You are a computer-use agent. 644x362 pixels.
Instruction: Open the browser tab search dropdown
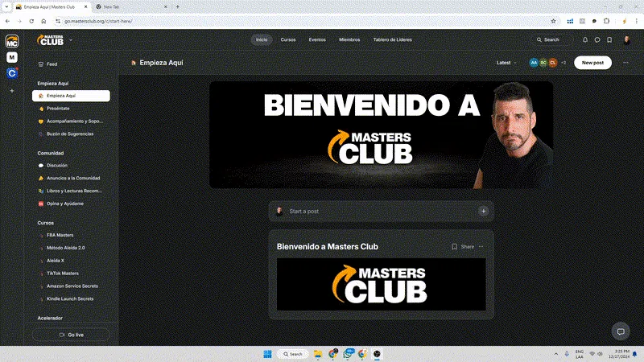pos(6,6)
